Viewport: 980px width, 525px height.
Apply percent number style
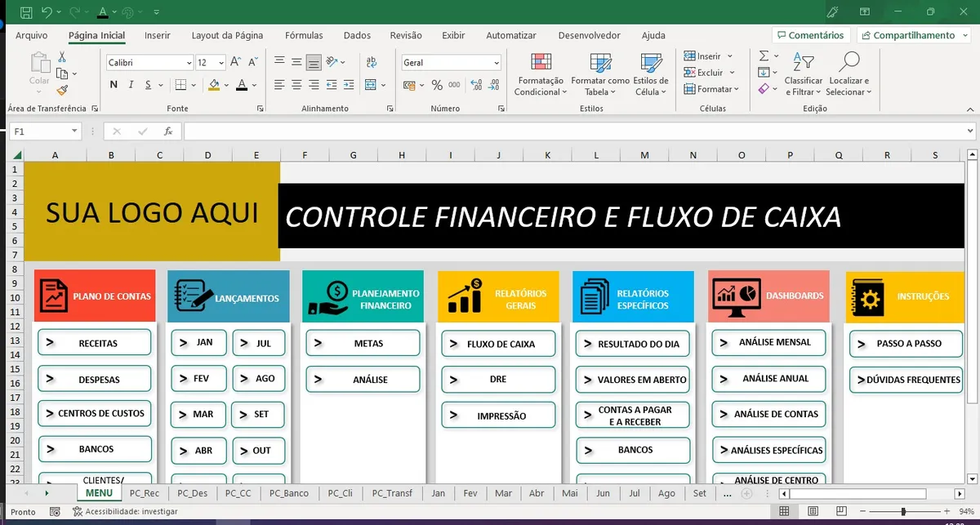437,84
